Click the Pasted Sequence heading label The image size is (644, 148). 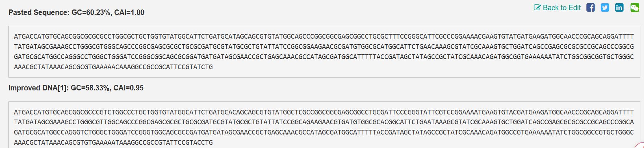[x=39, y=12]
